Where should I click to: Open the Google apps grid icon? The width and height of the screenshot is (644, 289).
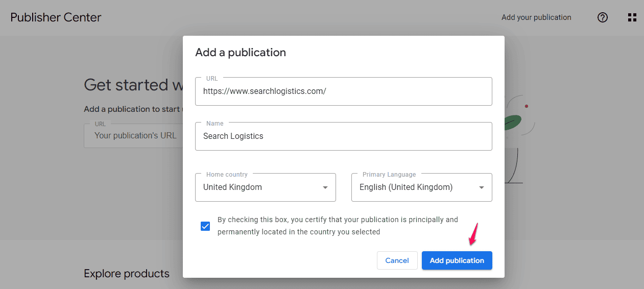(x=632, y=17)
